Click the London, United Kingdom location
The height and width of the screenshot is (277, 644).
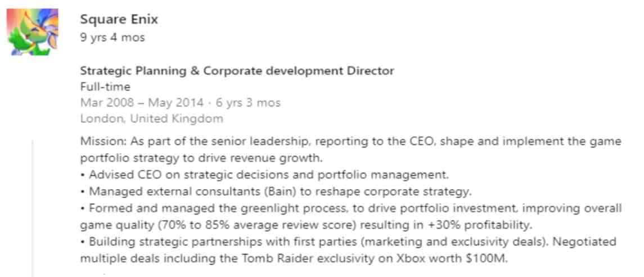click(151, 119)
